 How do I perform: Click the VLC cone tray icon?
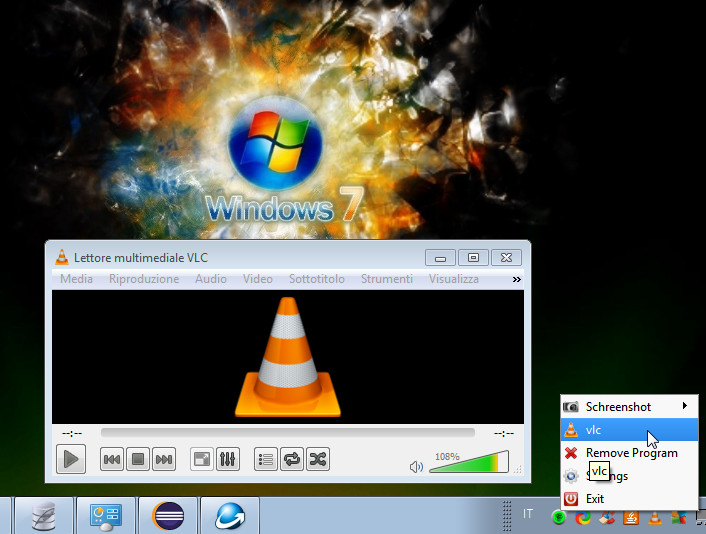(655, 518)
